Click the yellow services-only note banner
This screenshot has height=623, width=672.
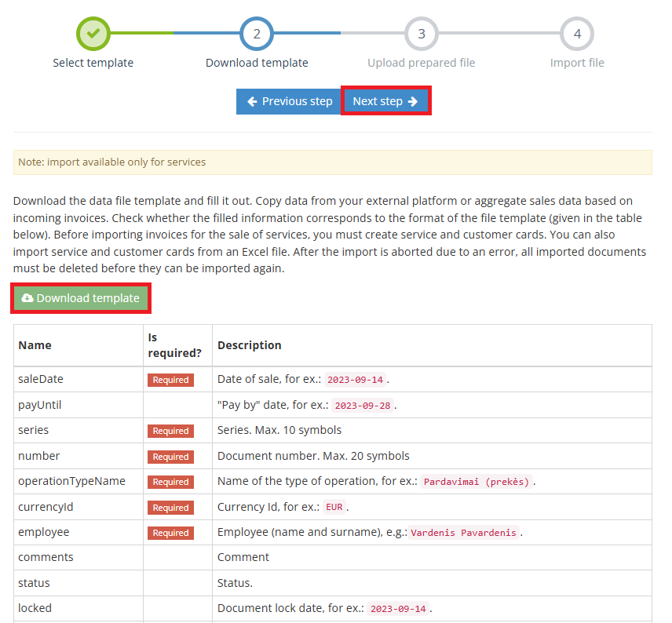332,162
